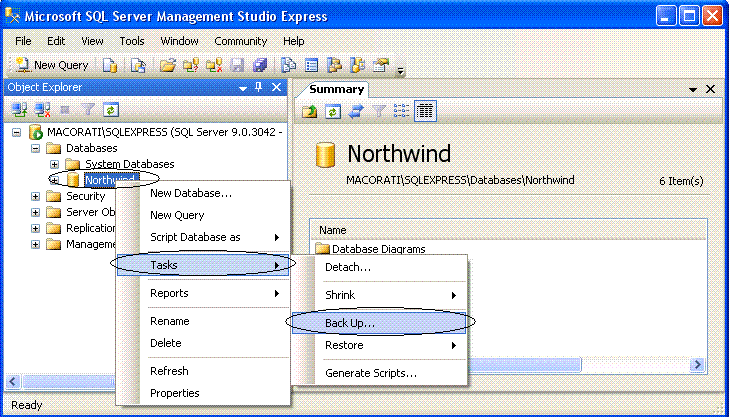Click the Registered Servers toolbar icon
Image resolution: width=729 pixels, height=417 pixels.
click(288, 65)
